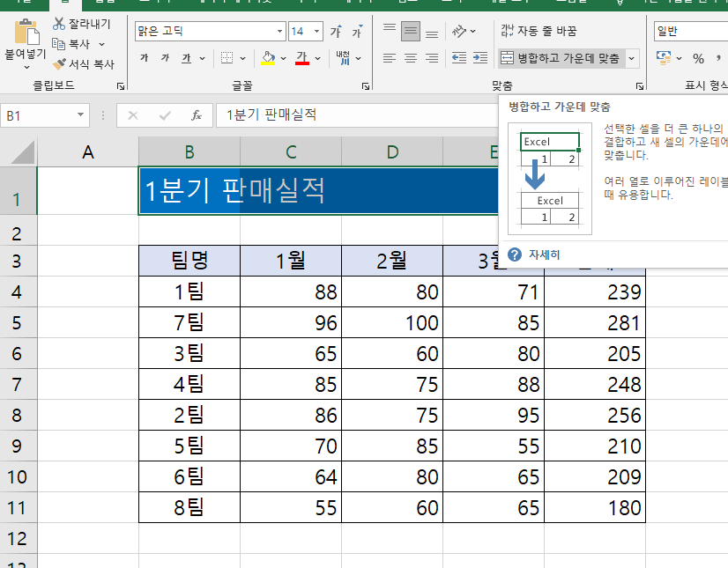
Task: Toggle underline (밑줄) formatting
Action: (x=187, y=58)
